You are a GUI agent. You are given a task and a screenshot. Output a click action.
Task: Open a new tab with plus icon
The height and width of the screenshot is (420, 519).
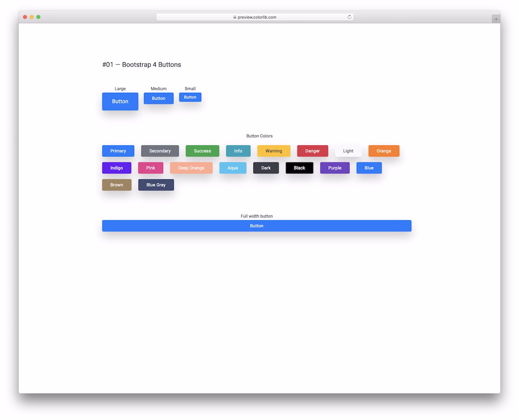click(496, 19)
